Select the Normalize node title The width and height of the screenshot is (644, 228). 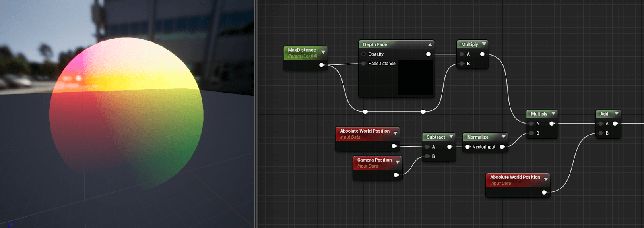point(478,137)
